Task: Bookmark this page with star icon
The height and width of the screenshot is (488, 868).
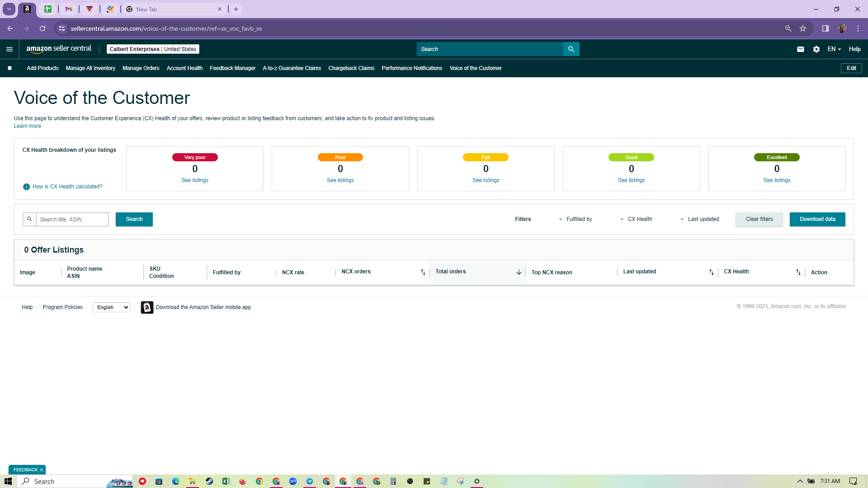Action: [803, 28]
